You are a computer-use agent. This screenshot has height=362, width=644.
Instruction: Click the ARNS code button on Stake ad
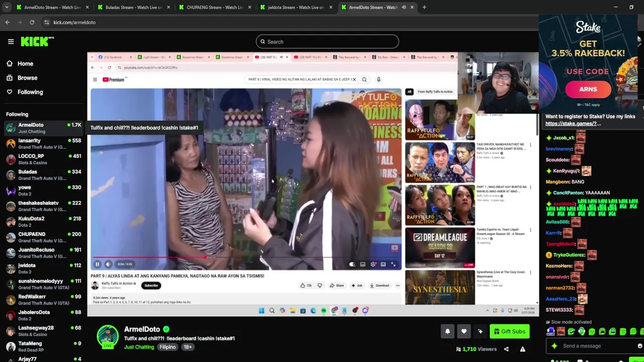(588, 89)
